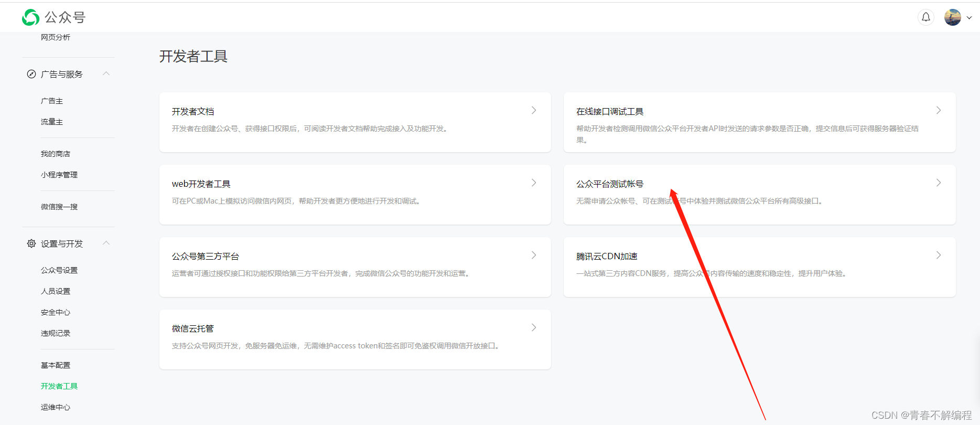The image size is (980, 425).
Task: Open 公众号设置 in the sidebar
Action: [59, 270]
